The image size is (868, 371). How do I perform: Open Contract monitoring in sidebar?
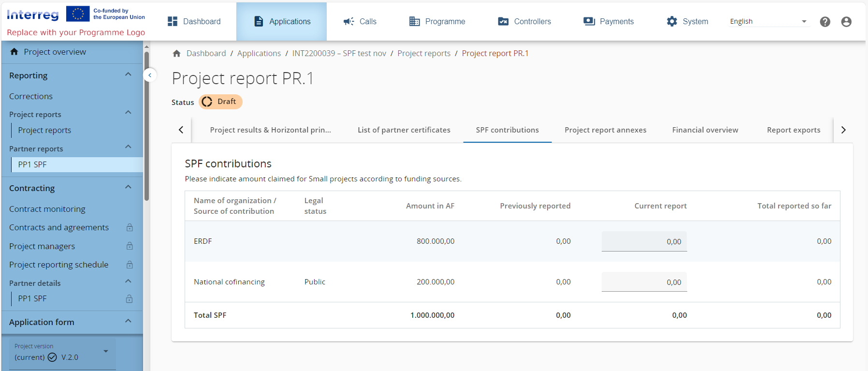point(47,209)
